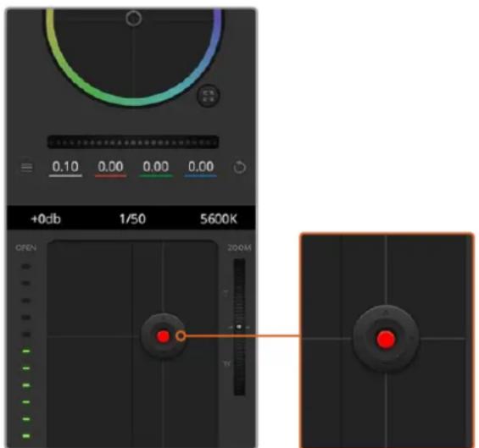The height and width of the screenshot is (448, 479).
Task: Click the top dark iris indicator
Action: point(26,267)
